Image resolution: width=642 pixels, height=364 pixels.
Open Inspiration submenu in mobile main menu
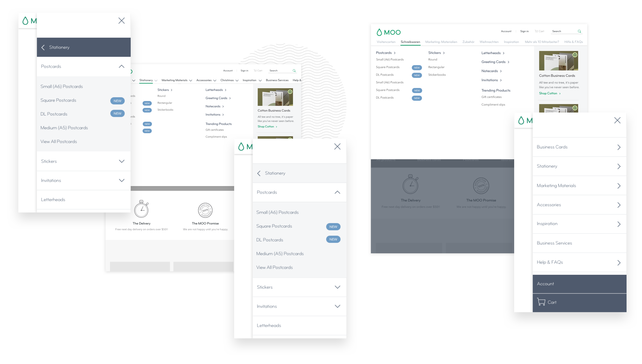click(x=579, y=224)
